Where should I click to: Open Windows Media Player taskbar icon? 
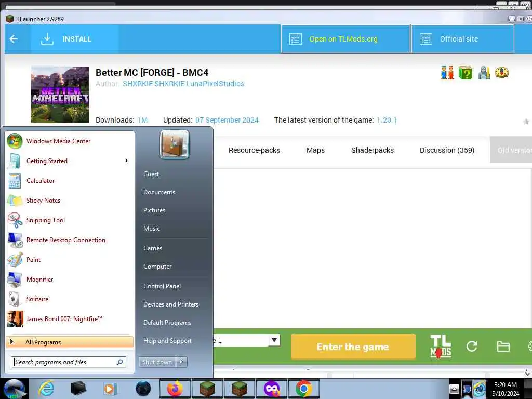click(110, 389)
